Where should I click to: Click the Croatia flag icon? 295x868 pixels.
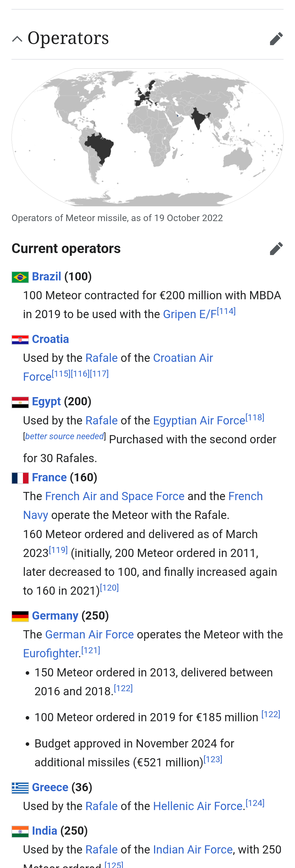coord(20,340)
